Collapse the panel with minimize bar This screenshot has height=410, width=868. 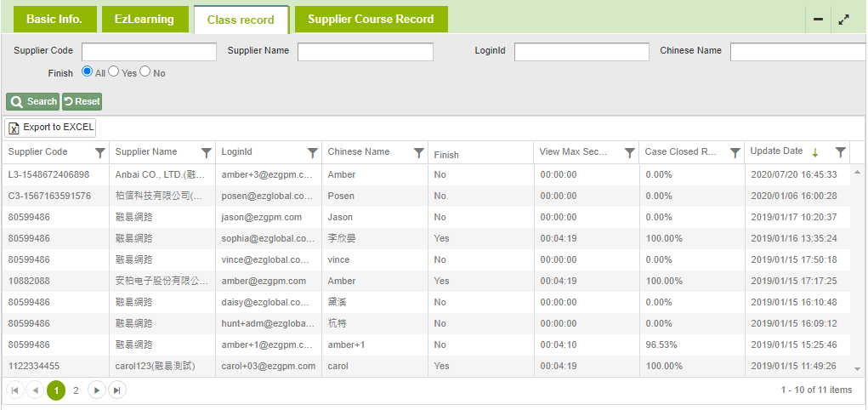click(x=818, y=20)
